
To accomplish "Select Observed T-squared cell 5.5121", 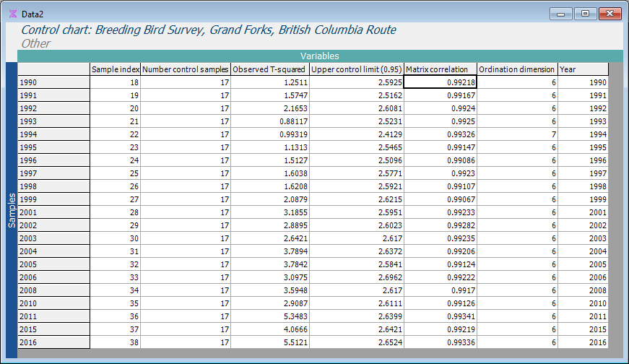I will click(269, 342).
